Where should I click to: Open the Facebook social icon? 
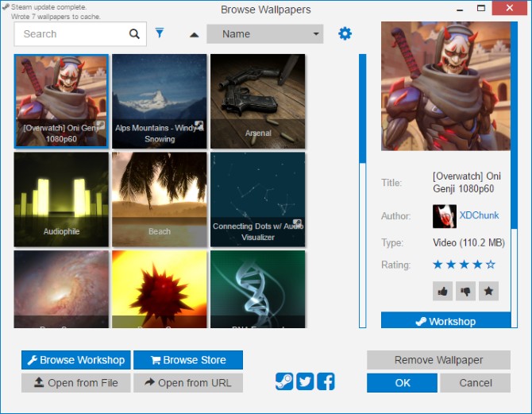[326, 381]
